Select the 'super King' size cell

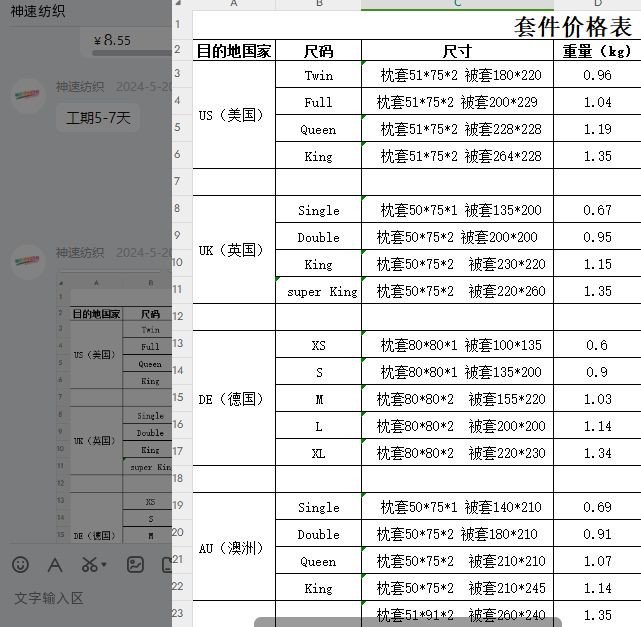click(x=318, y=292)
